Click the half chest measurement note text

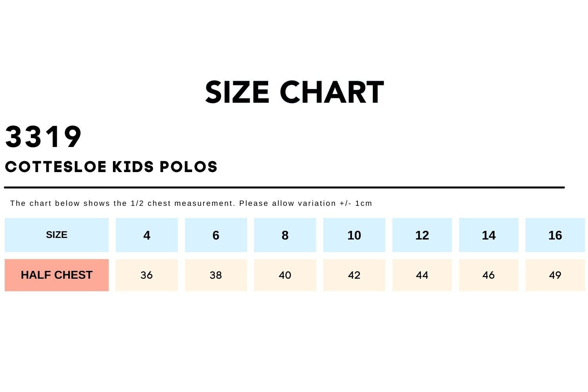point(191,203)
